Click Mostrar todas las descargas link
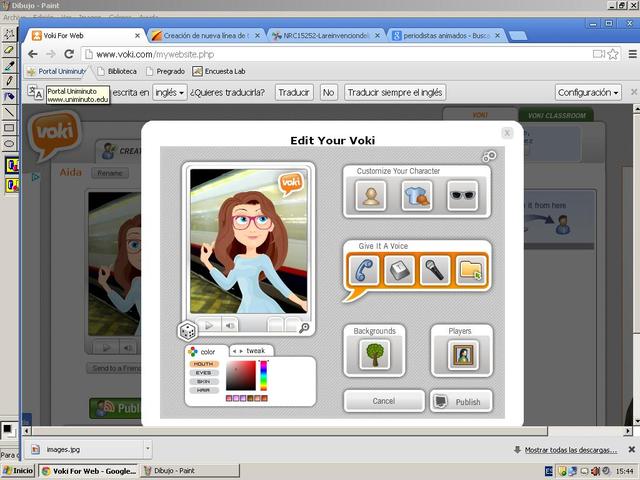This screenshot has width=640, height=480. tap(571, 450)
